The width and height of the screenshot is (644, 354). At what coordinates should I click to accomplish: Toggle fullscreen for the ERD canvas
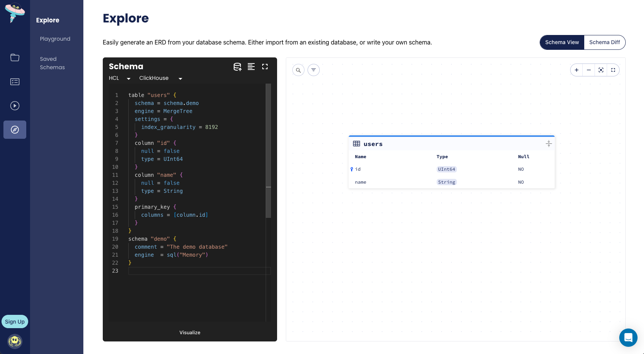click(x=613, y=70)
